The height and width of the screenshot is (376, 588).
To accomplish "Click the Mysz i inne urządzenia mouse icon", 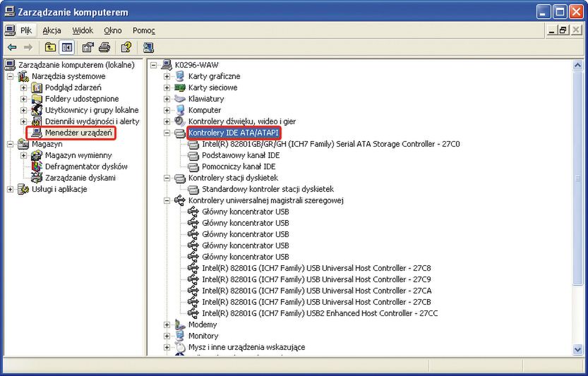I will 181,347.
